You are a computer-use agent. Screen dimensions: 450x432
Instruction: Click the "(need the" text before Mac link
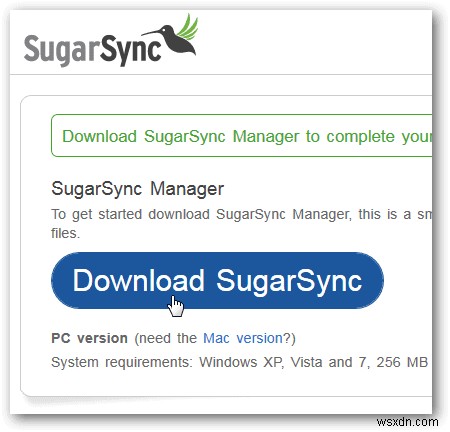(x=166, y=338)
